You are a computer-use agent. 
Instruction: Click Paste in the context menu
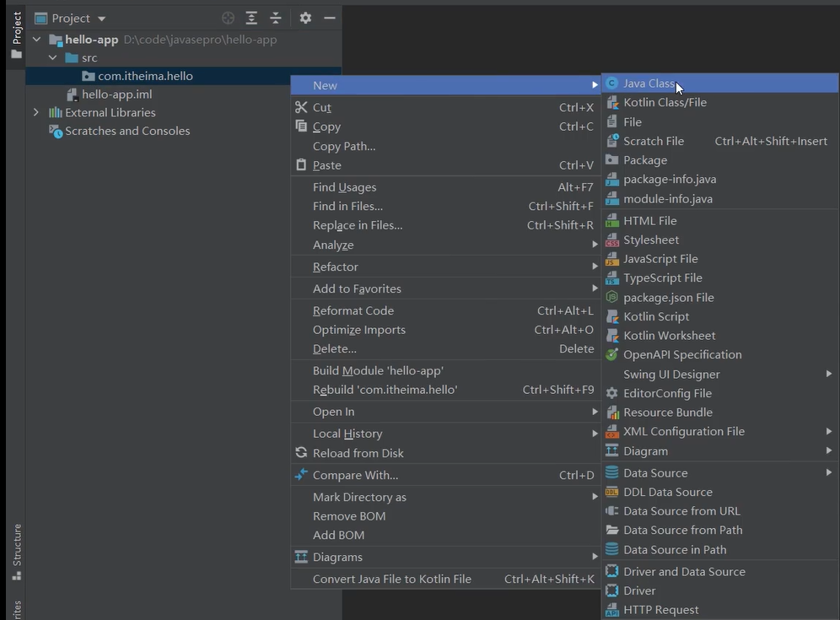[x=445, y=165]
